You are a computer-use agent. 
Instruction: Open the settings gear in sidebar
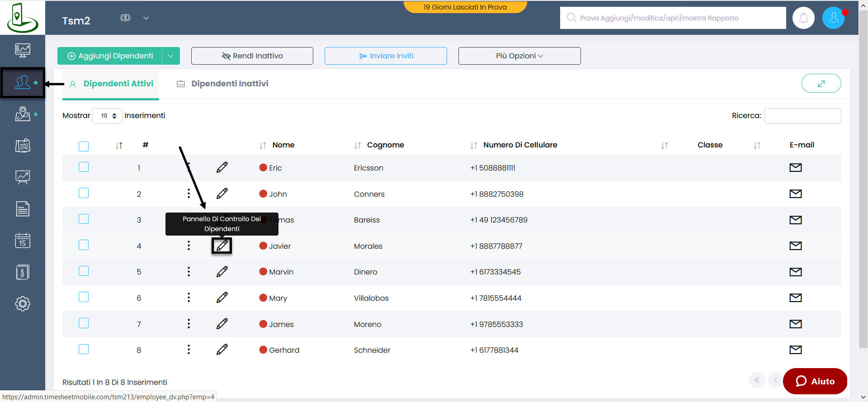pyautogui.click(x=23, y=303)
